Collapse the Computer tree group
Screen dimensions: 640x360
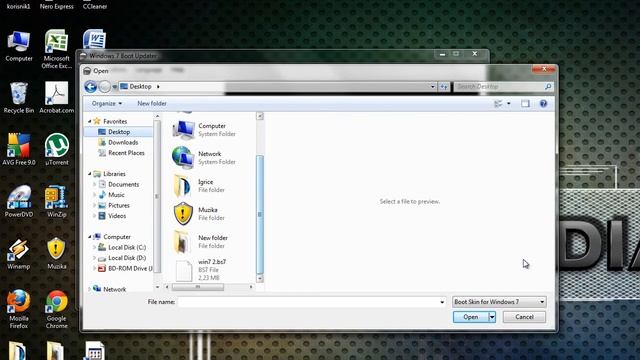point(90,237)
